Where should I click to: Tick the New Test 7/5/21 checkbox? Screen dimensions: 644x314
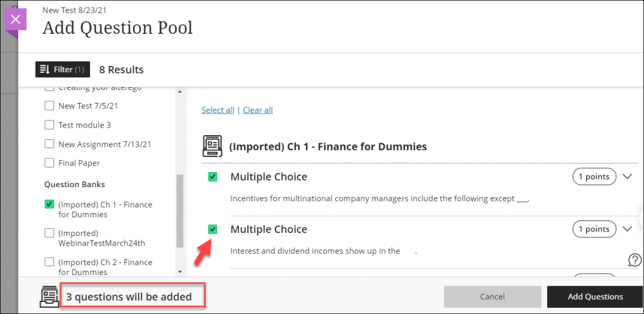(50, 106)
